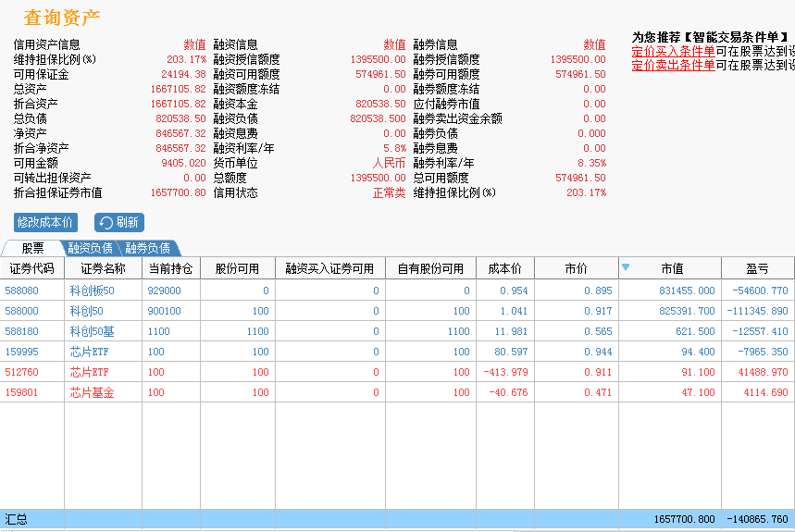Screen dimensions: 795x532
Task: Click holding quantity 900100
Action: 164,311
